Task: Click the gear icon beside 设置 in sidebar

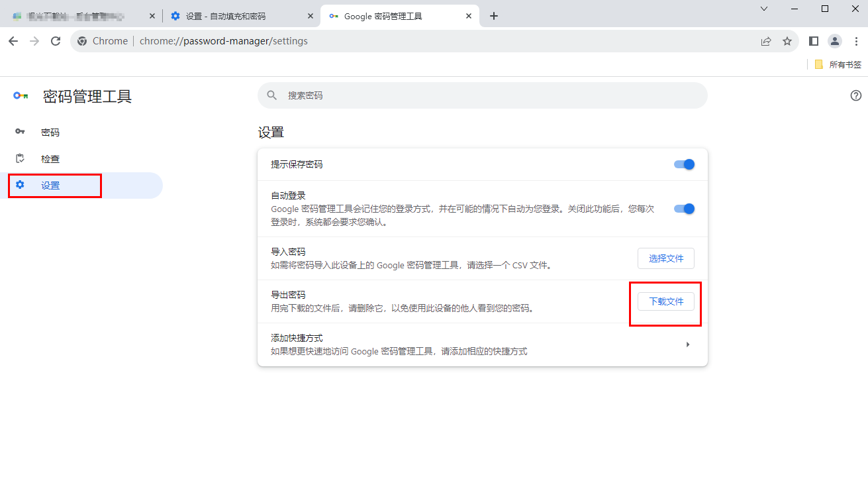Action: coord(20,185)
